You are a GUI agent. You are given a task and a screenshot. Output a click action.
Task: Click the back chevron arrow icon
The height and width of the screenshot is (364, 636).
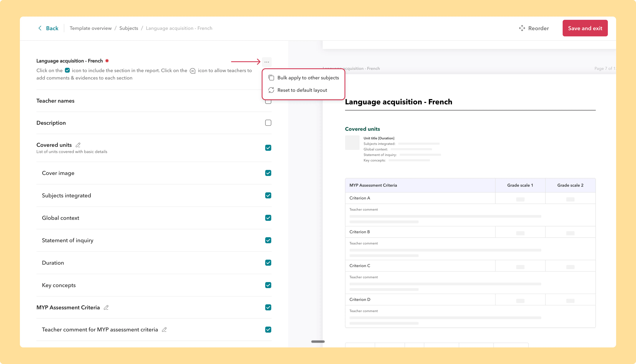tap(40, 28)
